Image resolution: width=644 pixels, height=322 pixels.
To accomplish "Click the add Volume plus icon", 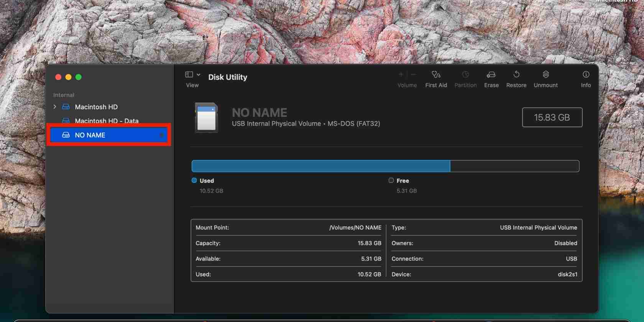I will point(401,74).
